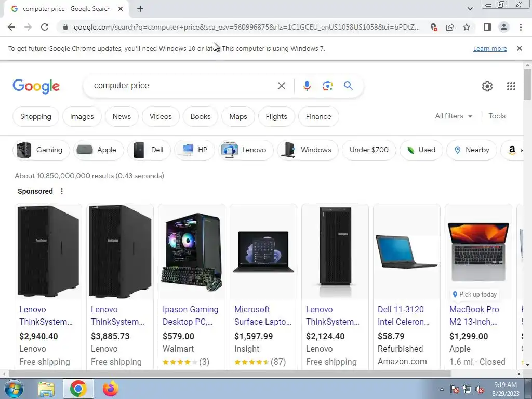The image size is (532, 399).
Task: Open the Chrome side panel icon
Action: coord(487,27)
